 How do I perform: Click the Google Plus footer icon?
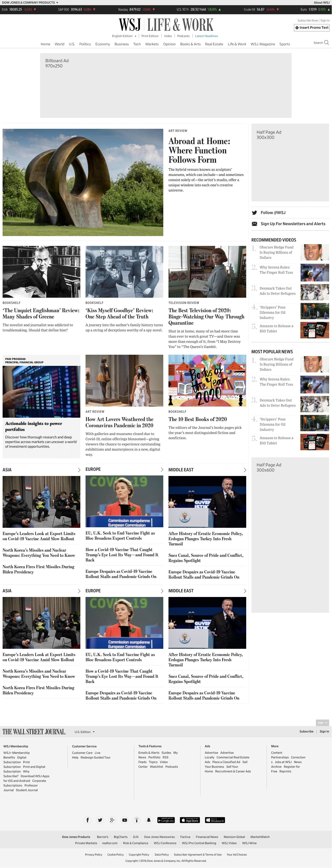112,820
